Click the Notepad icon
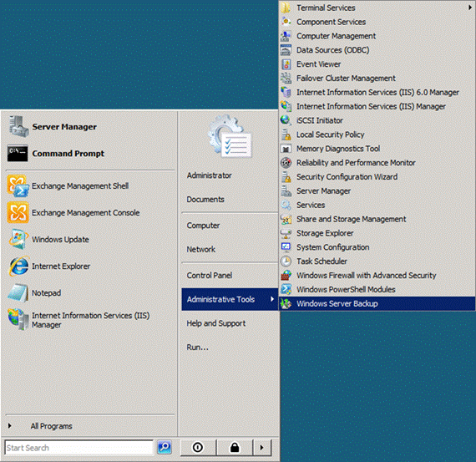Viewport: 476px width, 462px height. tap(18, 292)
